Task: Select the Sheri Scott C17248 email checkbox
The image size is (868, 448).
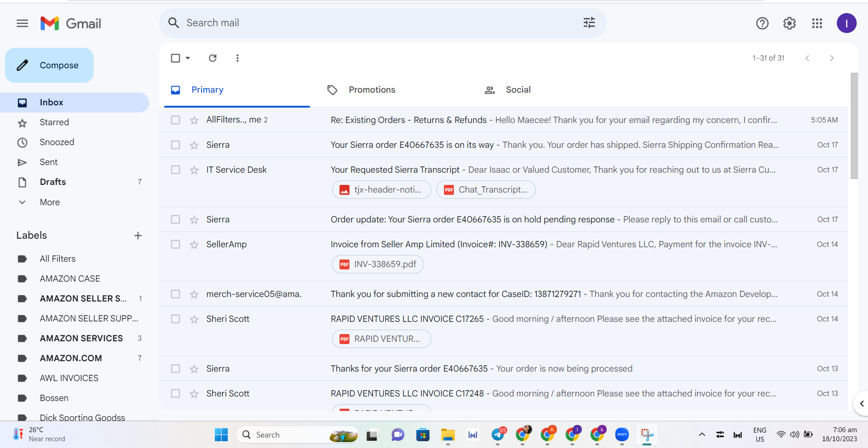Action: [175, 393]
